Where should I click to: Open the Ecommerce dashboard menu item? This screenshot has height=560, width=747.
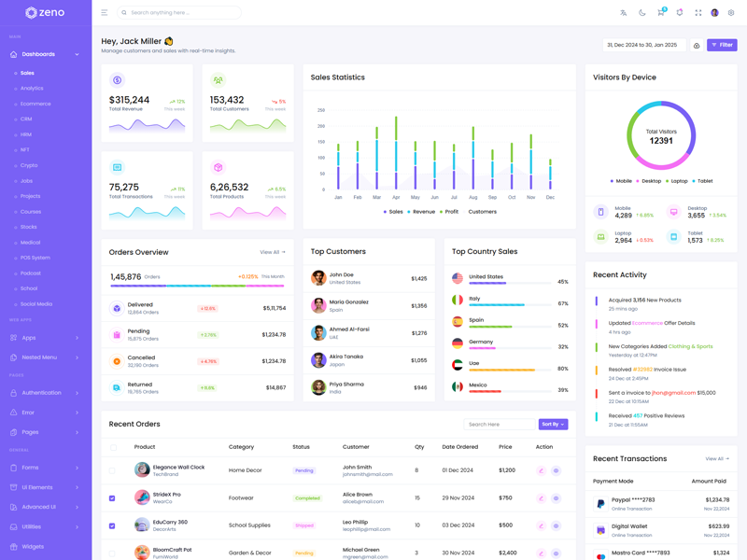pos(35,104)
